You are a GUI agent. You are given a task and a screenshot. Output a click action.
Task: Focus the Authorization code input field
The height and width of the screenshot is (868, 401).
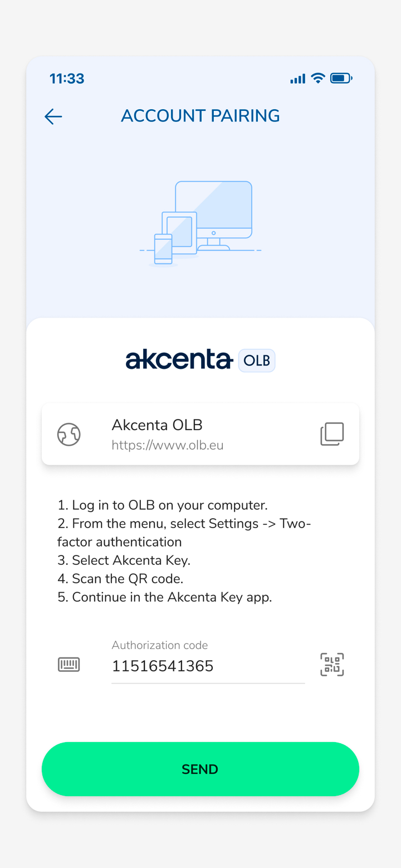(x=208, y=666)
